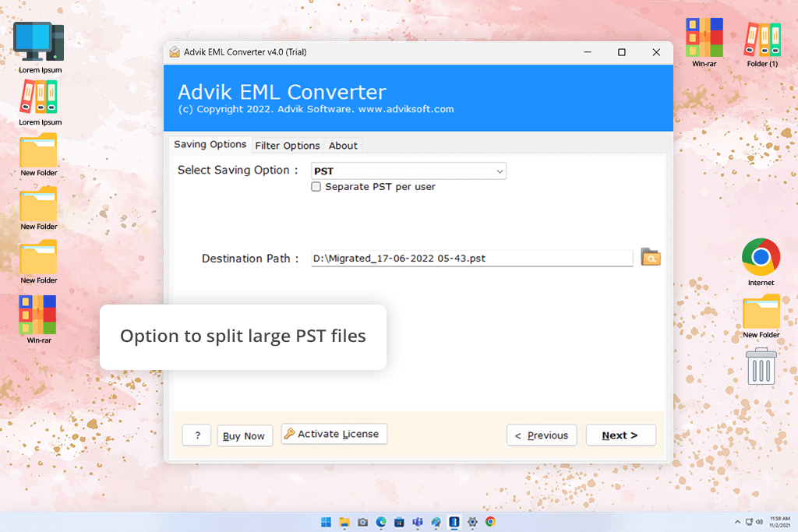798x532 pixels.
Task: Click the folder browse icon beside Destination Path
Action: tap(651, 257)
